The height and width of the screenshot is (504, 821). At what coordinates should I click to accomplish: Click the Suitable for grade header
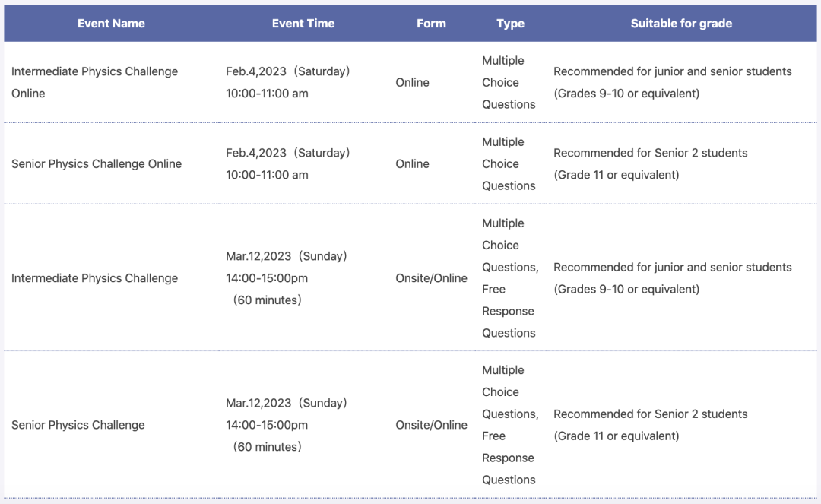(681, 24)
